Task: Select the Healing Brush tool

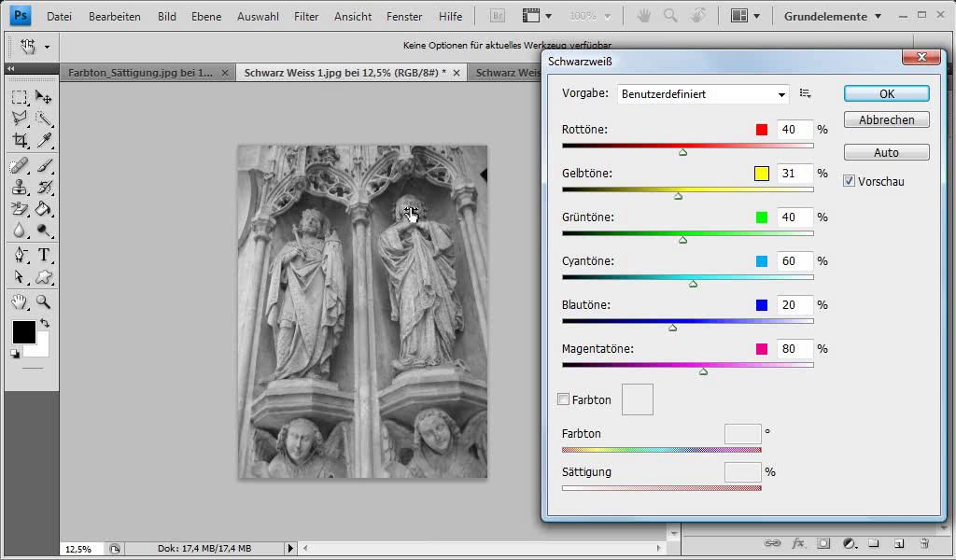Action: click(x=20, y=166)
